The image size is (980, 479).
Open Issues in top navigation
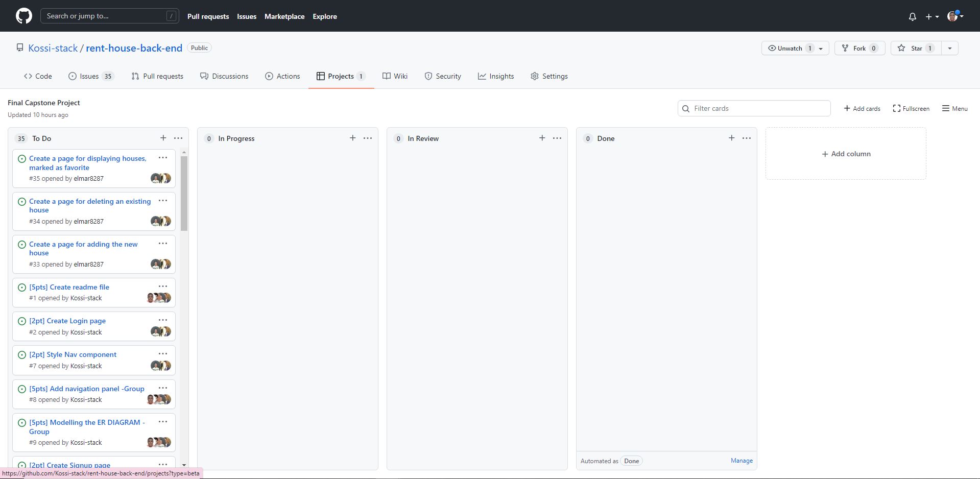point(247,16)
